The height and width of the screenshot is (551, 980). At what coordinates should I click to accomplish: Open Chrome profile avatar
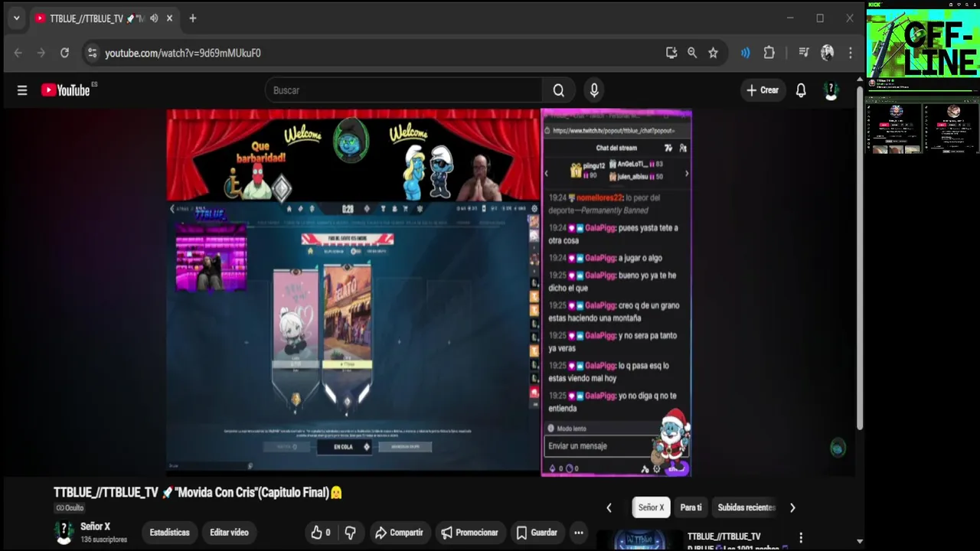pos(827,53)
